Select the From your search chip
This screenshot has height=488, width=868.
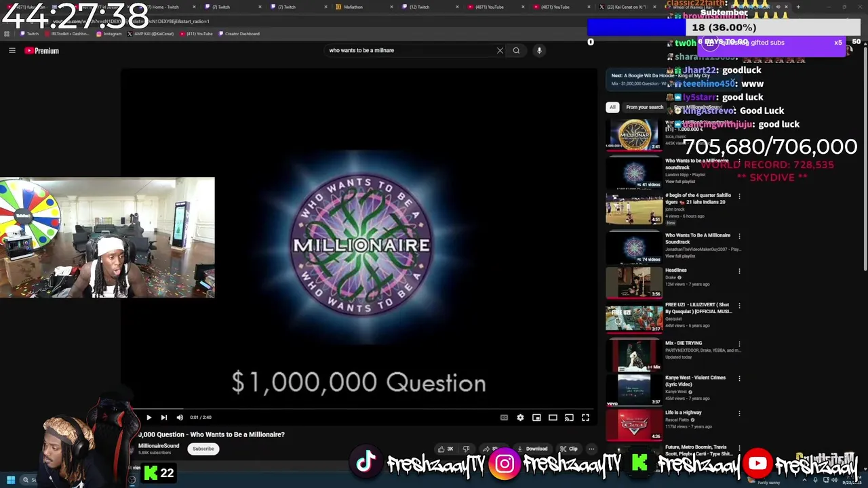click(x=645, y=107)
